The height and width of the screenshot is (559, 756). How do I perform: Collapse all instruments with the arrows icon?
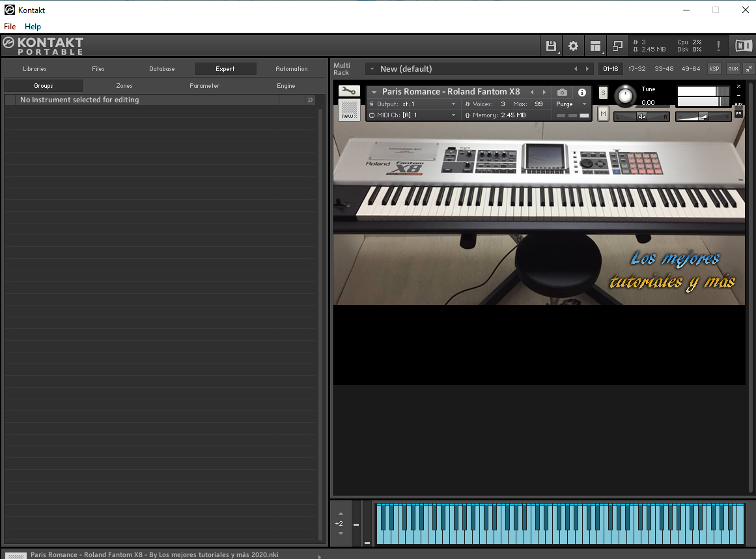(749, 69)
